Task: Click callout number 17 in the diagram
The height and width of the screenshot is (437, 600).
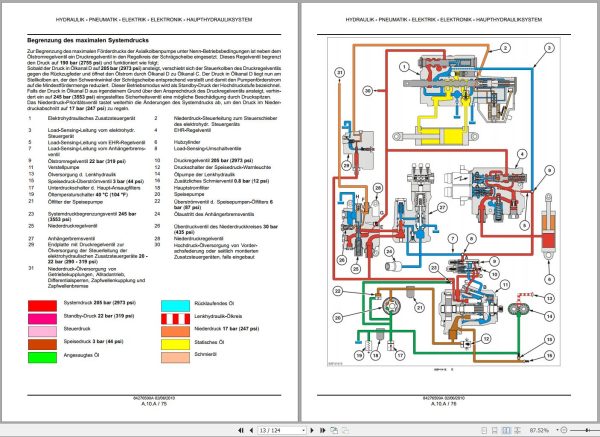Action: 400,355
